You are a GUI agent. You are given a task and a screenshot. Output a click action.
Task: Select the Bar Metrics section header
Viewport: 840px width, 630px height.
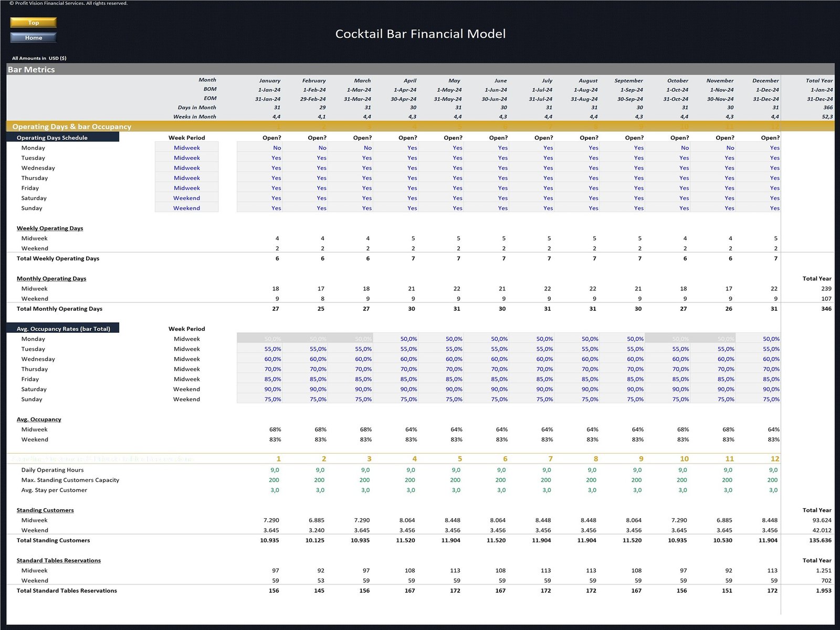(x=31, y=69)
